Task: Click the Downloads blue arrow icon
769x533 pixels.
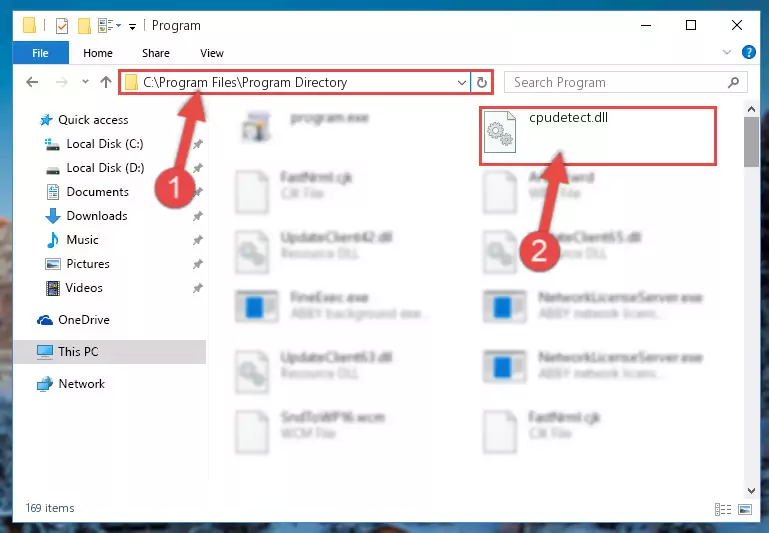Action: click(52, 216)
